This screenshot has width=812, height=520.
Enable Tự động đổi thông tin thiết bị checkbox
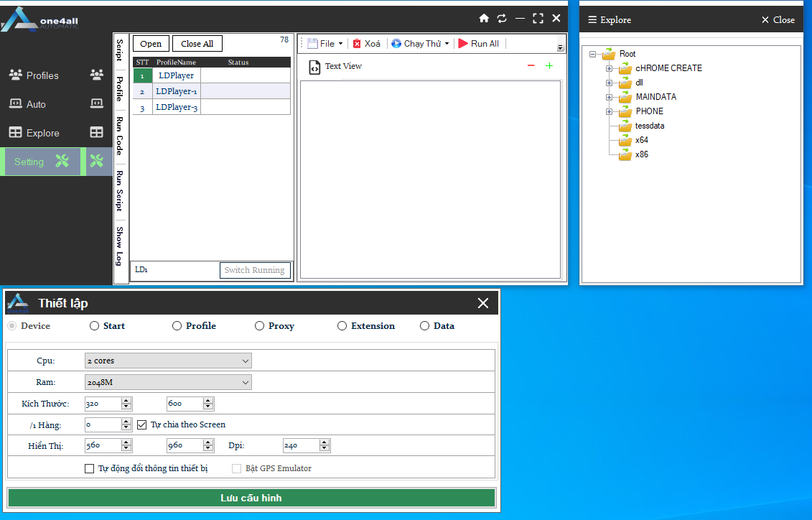tap(90, 468)
